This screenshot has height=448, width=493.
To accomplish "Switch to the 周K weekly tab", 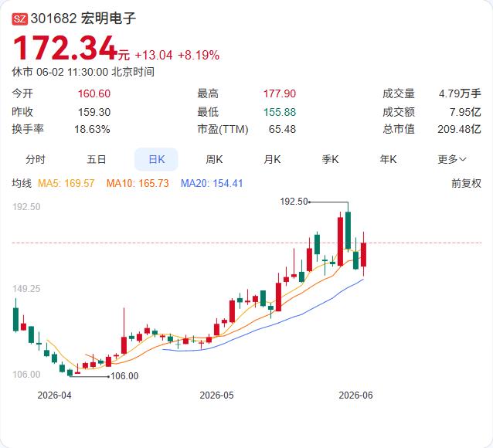I will tap(214, 159).
